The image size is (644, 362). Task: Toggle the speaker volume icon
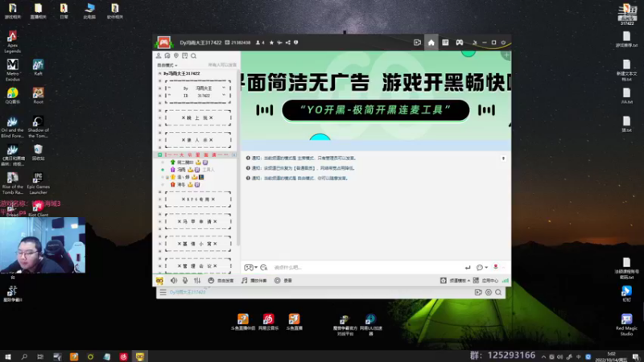click(x=174, y=280)
